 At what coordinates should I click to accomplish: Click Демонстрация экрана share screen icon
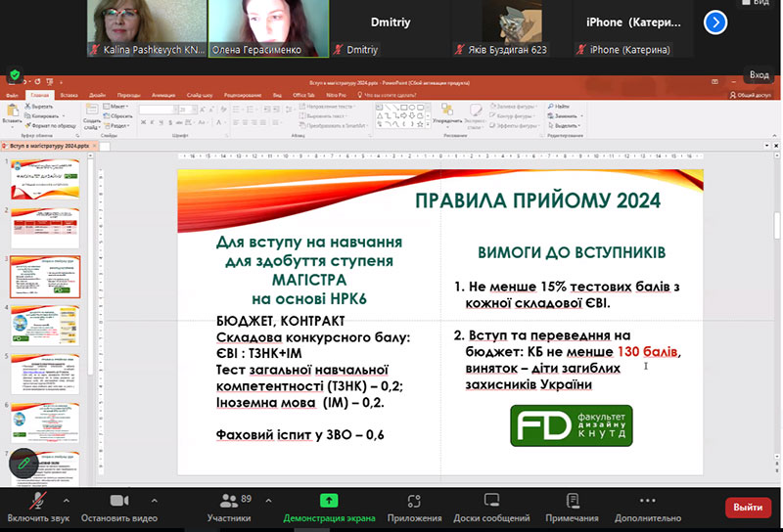329,501
